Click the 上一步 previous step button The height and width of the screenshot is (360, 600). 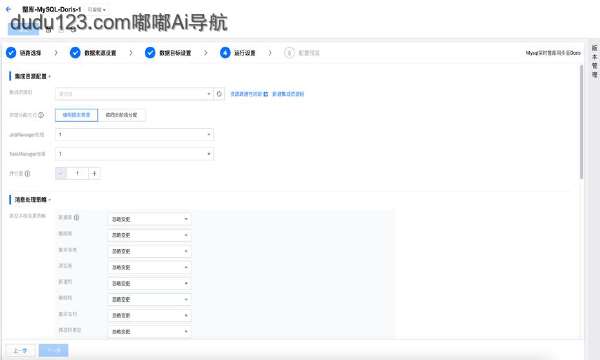tap(20, 350)
